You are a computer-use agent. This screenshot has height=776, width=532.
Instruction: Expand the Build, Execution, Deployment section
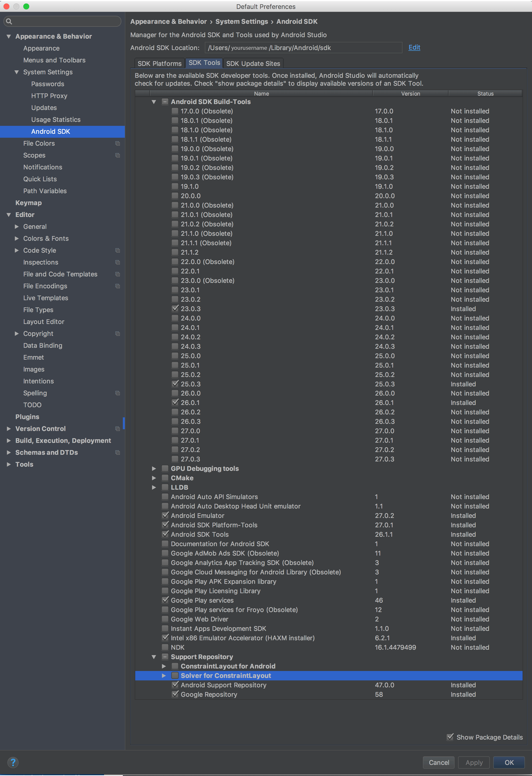pyautogui.click(x=9, y=440)
